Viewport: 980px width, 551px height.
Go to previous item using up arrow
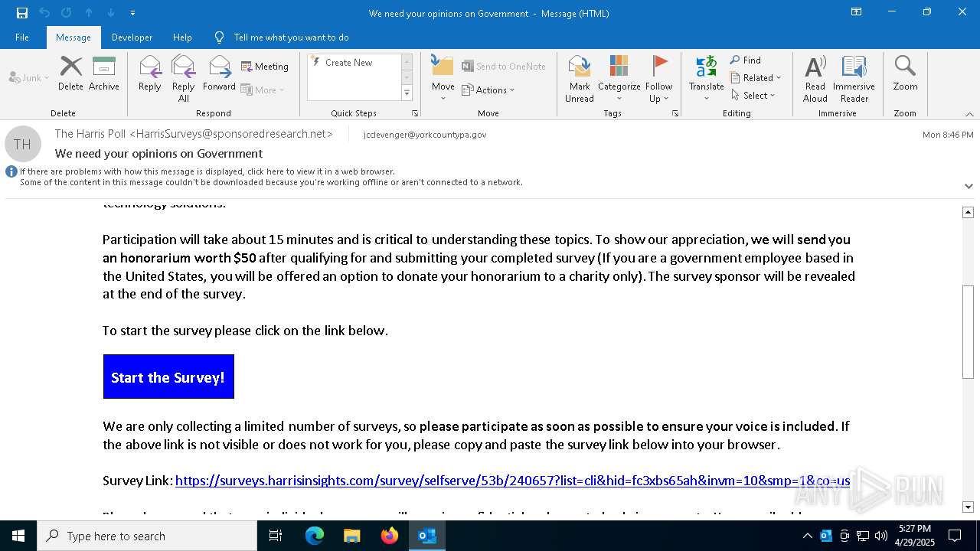click(89, 13)
